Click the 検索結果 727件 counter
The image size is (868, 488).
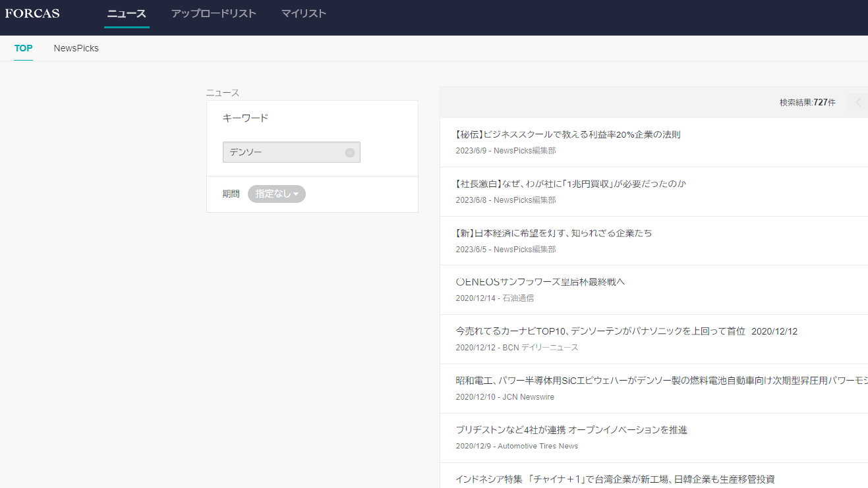tap(806, 102)
